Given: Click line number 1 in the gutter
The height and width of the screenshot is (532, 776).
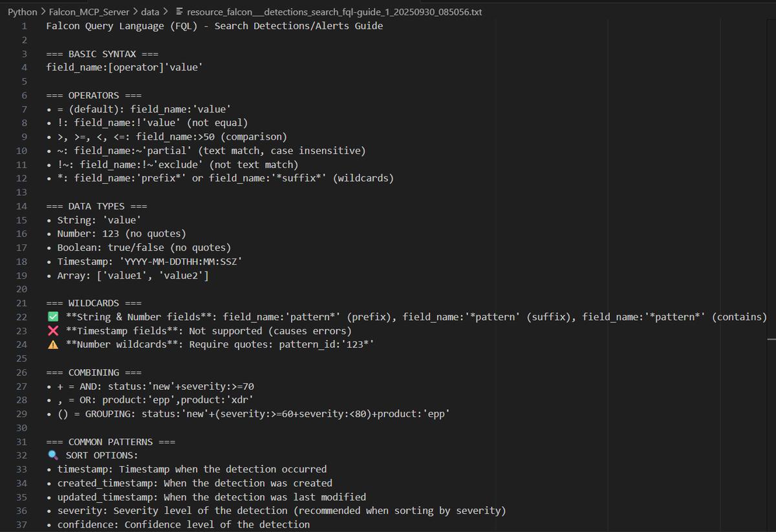Looking at the screenshot, I should click(24, 26).
